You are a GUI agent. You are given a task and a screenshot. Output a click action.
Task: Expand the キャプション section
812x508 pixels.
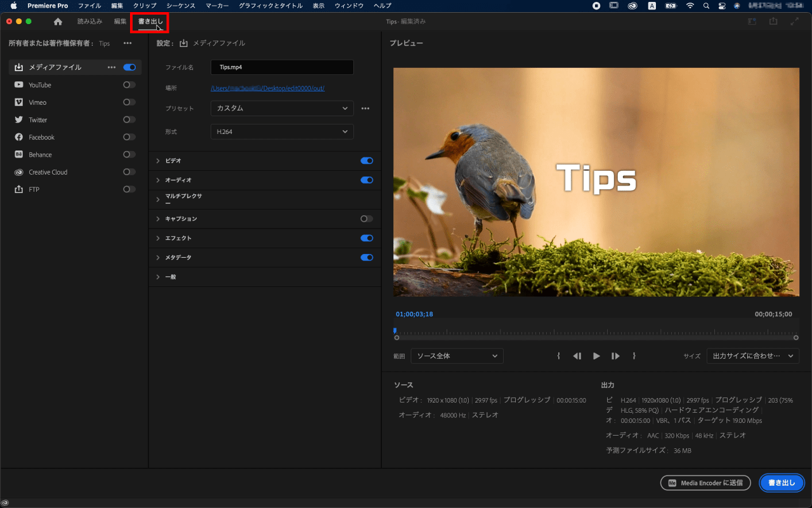click(x=158, y=219)
